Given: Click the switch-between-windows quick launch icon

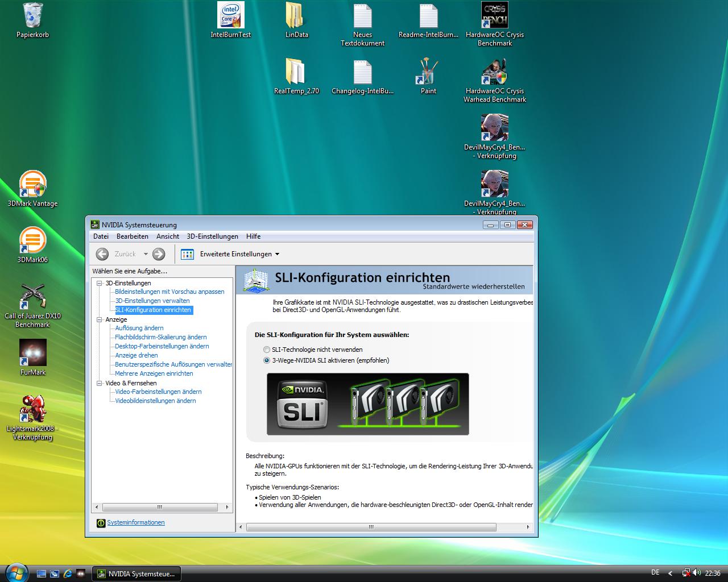Looking at the screenshot, I should click(55, 574).
